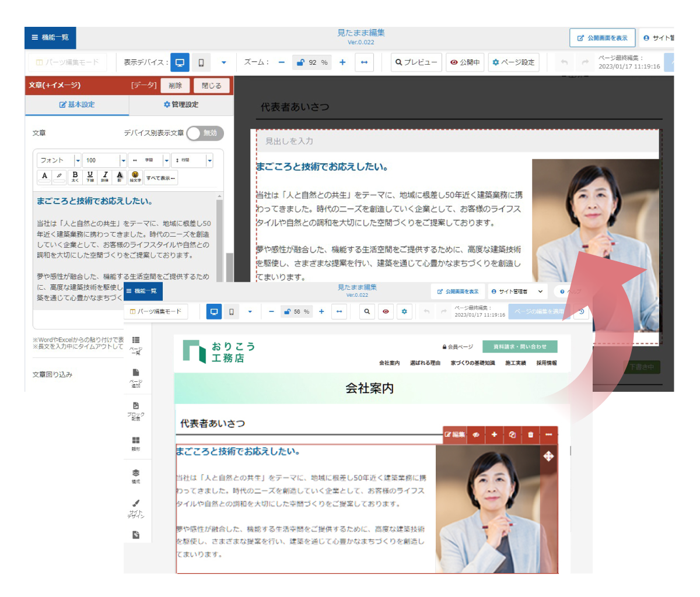This screenshot has width=700, height=597.
Task: Click the bold (太く) formatting icon
Action: click(75, 177)
